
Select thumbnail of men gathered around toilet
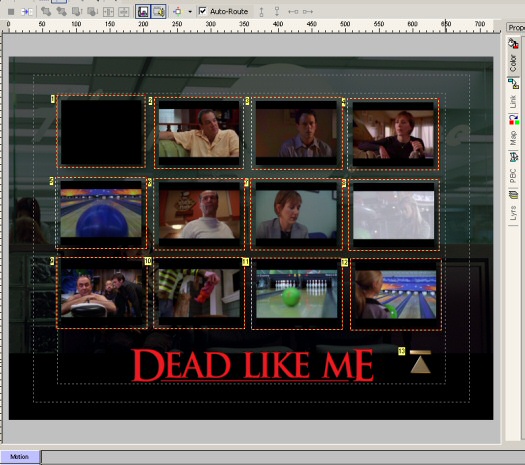tap(102, 293)
